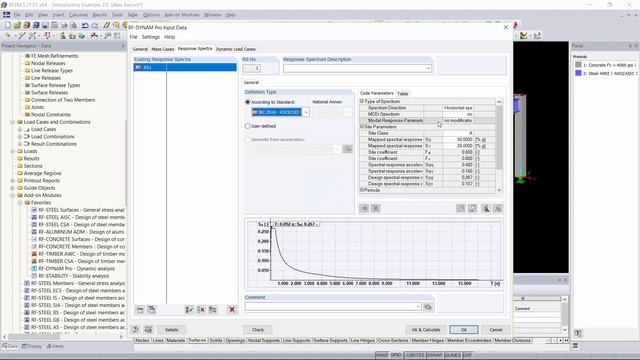The width and height of the screenshot is (640, 360).
Task: Click the first icon below code parameters table
Action: (364, 208)
